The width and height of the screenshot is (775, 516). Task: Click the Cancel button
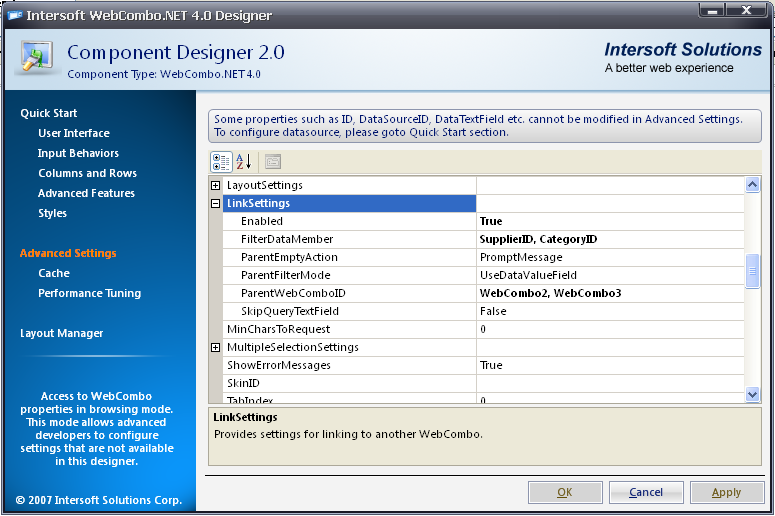tap(646, 492)
